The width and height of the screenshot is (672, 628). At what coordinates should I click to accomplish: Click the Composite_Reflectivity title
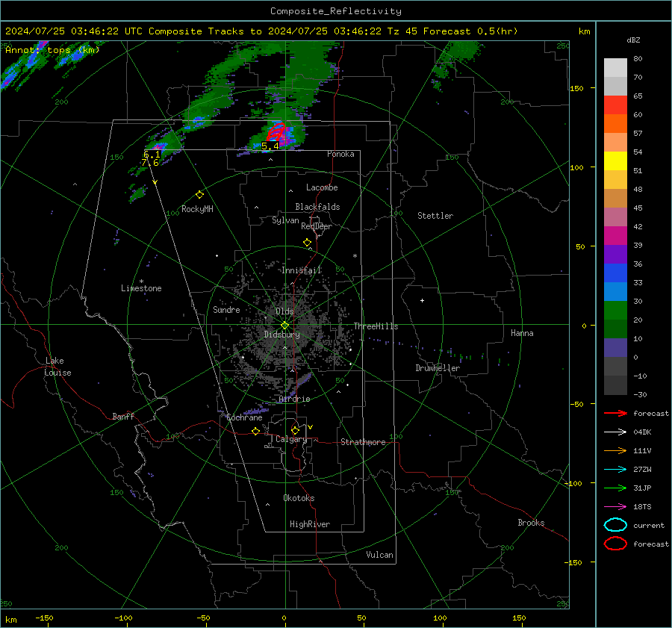coord(336,11)
